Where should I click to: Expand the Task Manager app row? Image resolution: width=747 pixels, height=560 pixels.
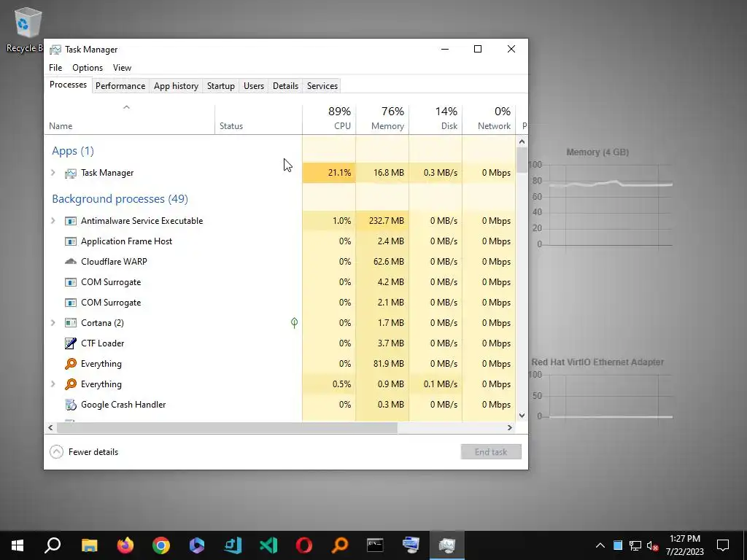coord(53,173)
